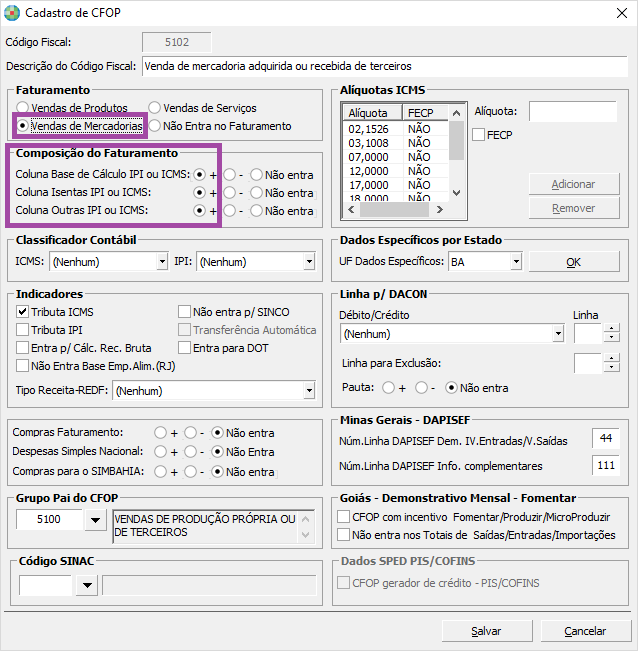Click the Código SINAC lookup arrow
638x651 pixels.
(x=86, y=586)
